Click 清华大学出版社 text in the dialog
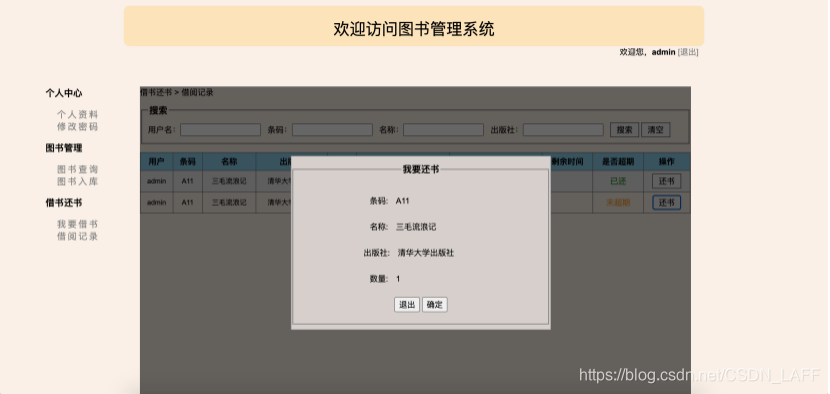This screenshot has height=394, width=830. point(426,253)
